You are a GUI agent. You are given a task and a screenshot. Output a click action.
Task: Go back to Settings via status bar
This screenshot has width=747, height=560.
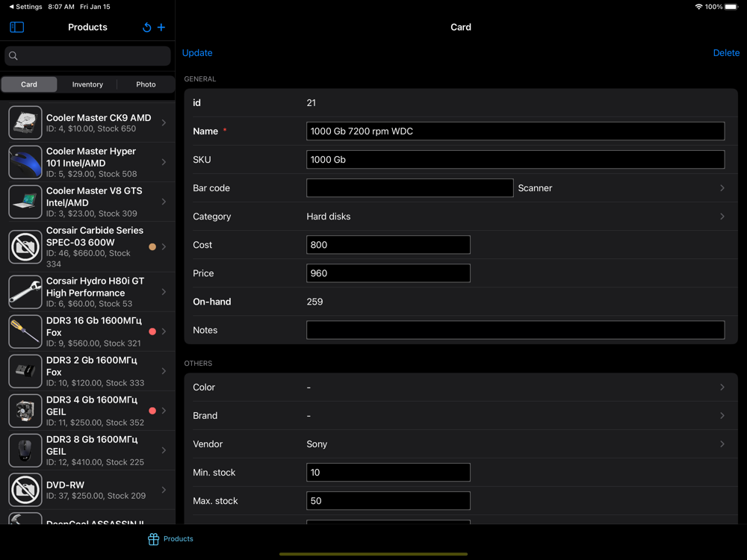(25, 7)
